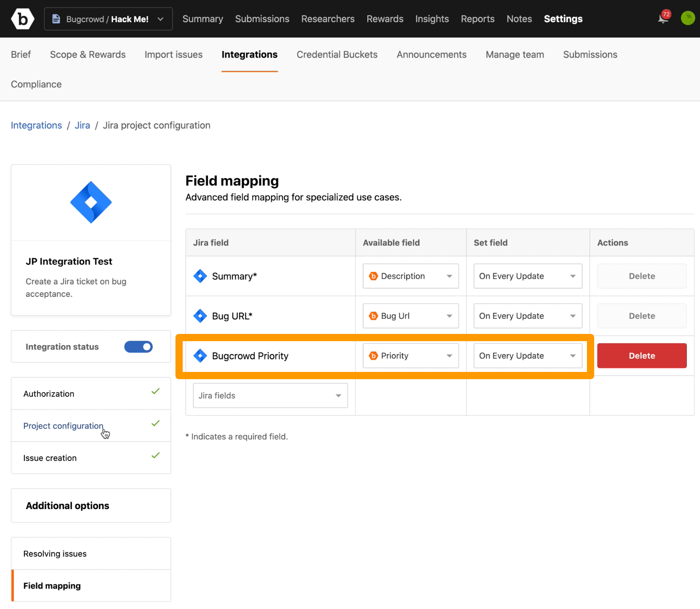Switch to the Credential Buckets tab

click(x=336, y=54)
